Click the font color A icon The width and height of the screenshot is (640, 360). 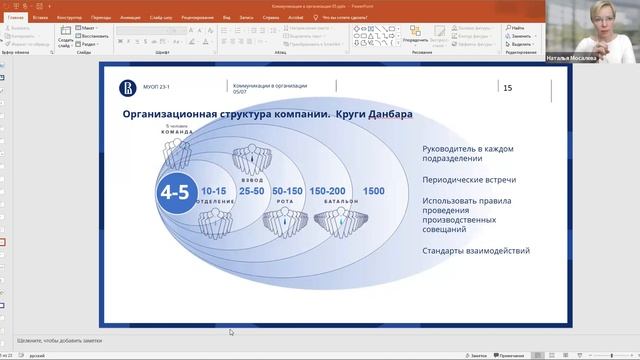(x=205, y=42)
